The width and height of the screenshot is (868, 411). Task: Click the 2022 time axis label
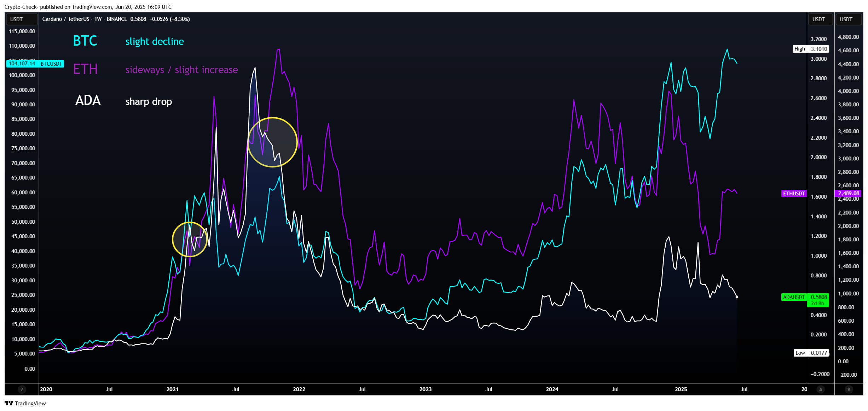coord(299,389)
